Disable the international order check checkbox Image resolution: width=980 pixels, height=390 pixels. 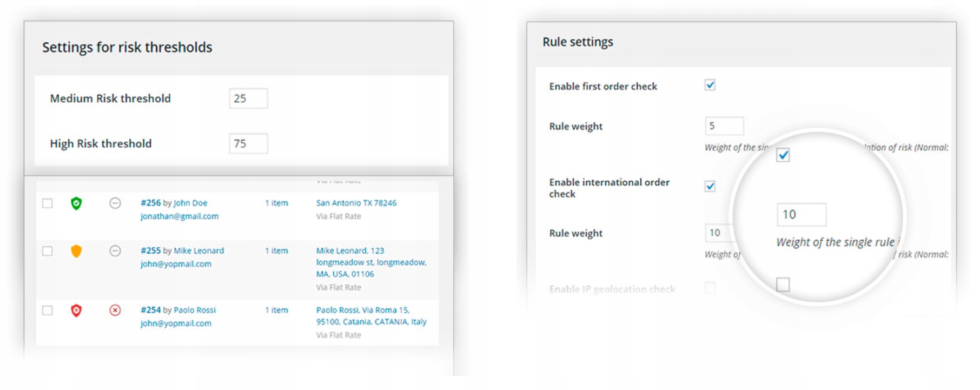pos(710,187)
